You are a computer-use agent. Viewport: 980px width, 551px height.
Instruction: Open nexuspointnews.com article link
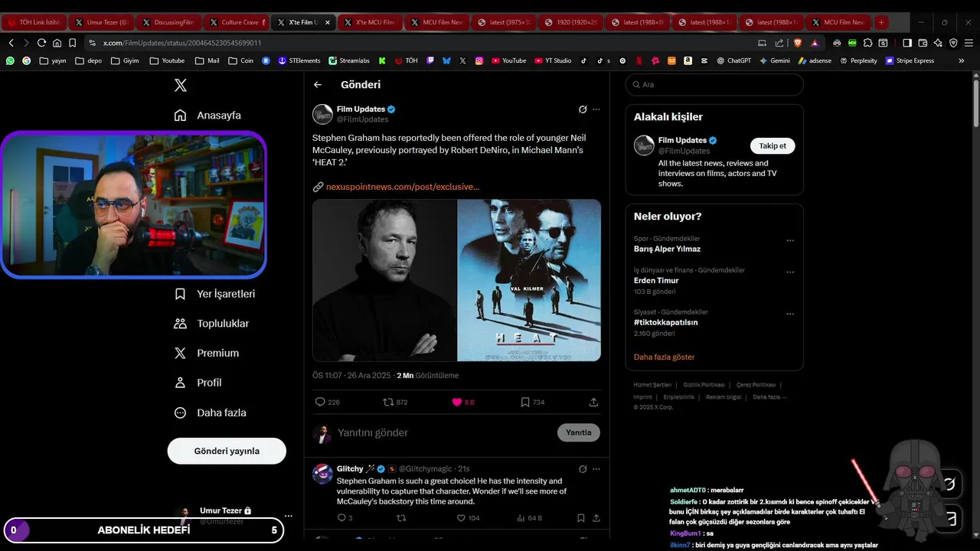click(403, 187)
